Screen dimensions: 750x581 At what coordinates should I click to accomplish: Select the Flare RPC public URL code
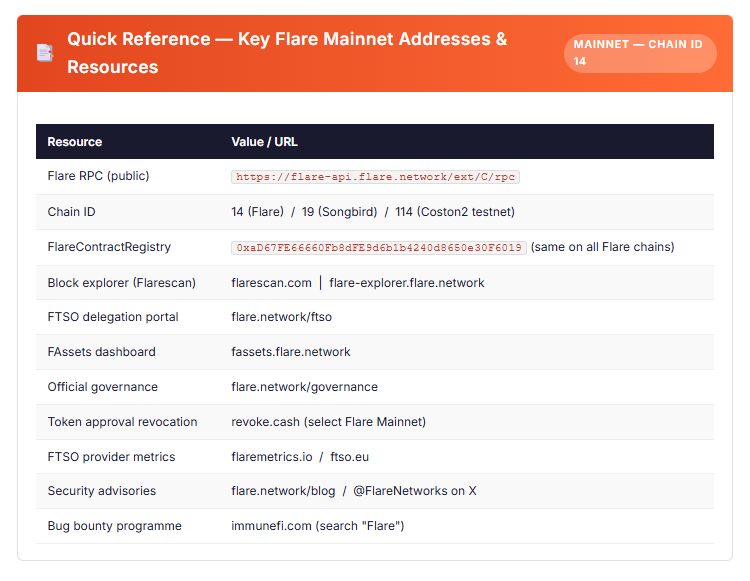tap(375, 177)
